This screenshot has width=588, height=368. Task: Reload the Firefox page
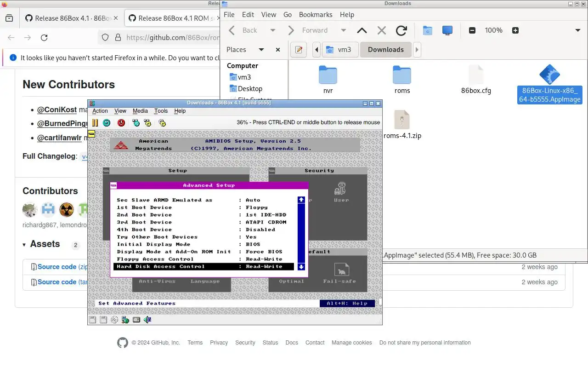click(x=44, y=38)
